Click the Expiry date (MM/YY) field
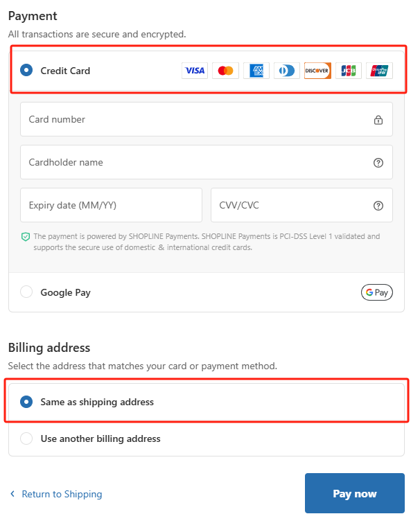Image resolution: width=420 pixels, height=532 pixels. pos(111,205)
